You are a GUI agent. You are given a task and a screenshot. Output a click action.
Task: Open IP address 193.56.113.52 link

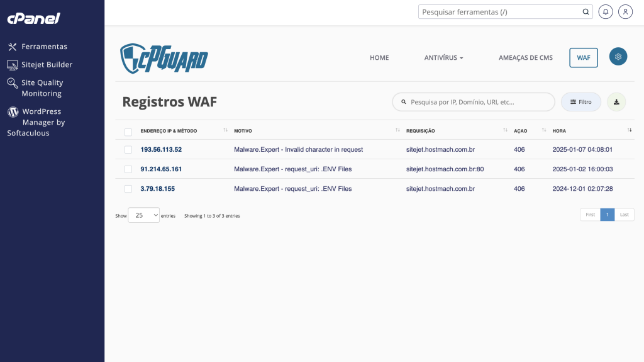click(x=161, y=150)
